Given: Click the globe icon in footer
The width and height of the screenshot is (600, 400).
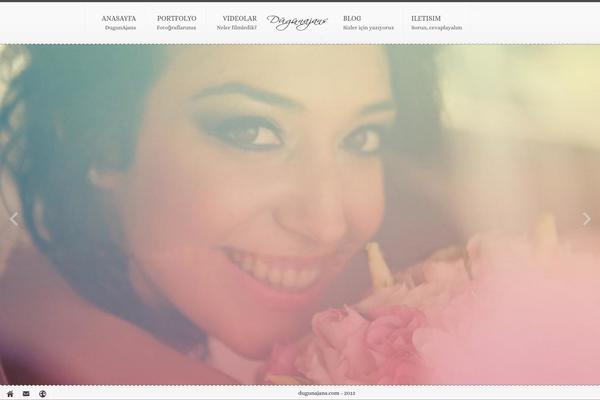Looking at the screenshot, I should pos(42,393).
